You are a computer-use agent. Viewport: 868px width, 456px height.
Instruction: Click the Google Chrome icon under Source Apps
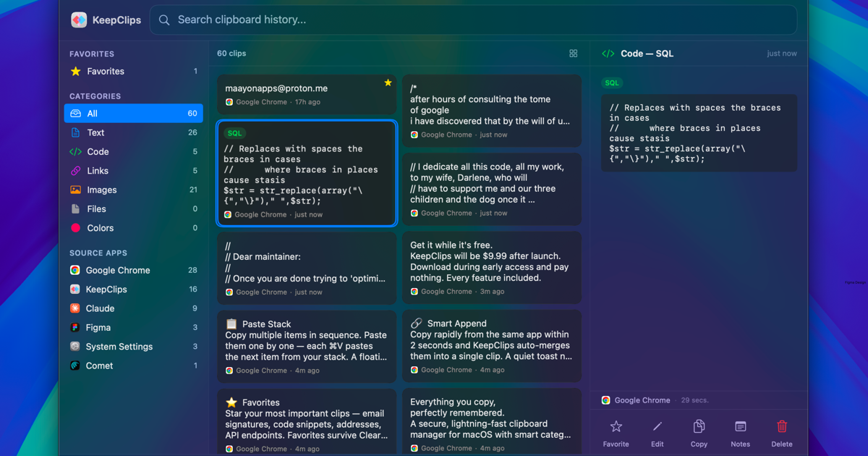(x=75, y=270)
